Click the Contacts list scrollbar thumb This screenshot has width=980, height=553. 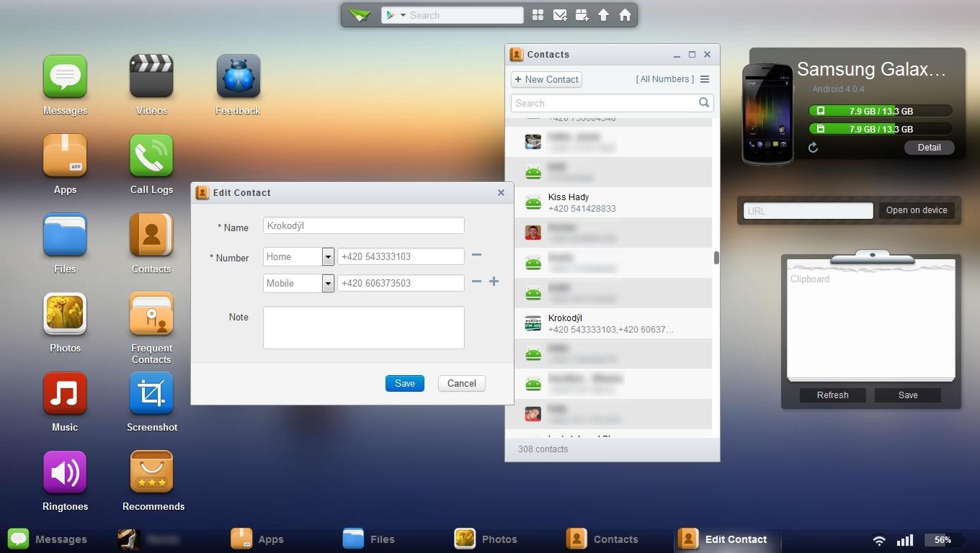716,257
